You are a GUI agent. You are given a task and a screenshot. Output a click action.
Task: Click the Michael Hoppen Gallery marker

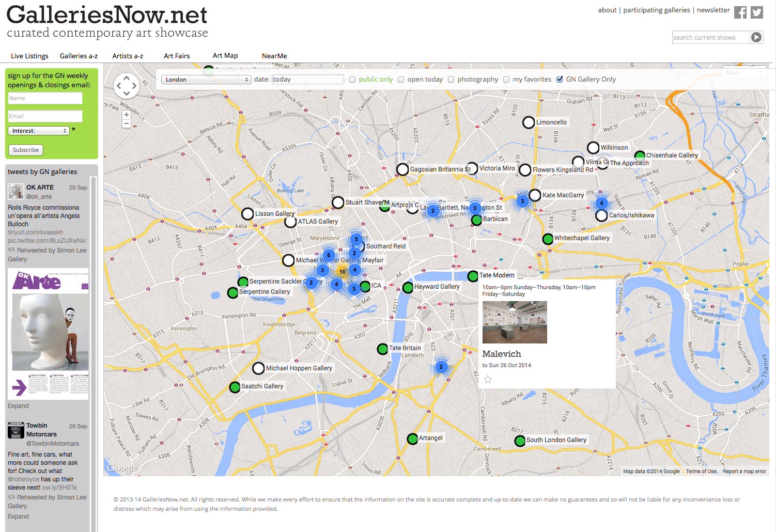(258, 368)
